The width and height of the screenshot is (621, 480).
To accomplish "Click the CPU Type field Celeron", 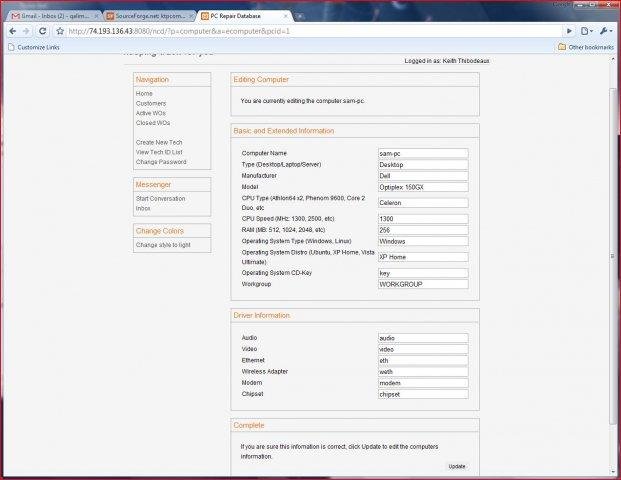I will click(423, 203).
